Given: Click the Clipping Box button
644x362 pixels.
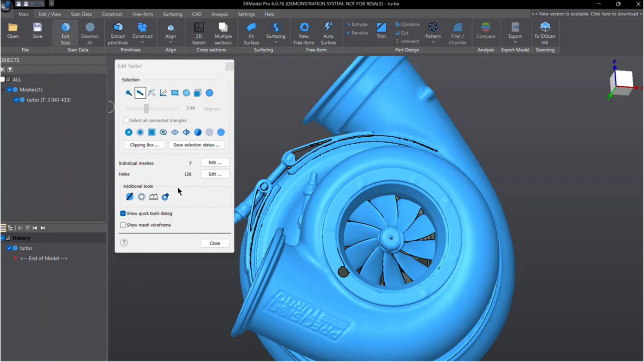Looking at the screenshot, I should tap(144, 145).
